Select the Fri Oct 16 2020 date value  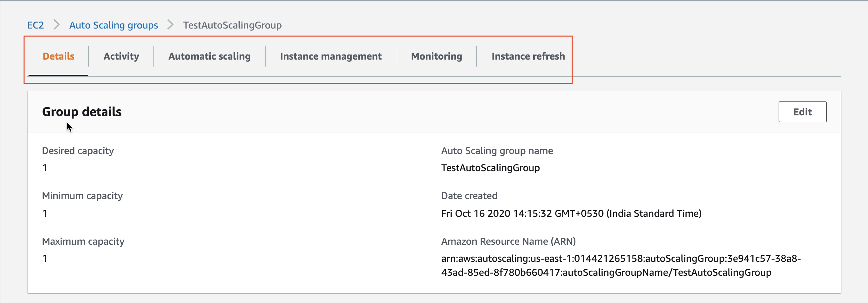[x=571, y=213]
